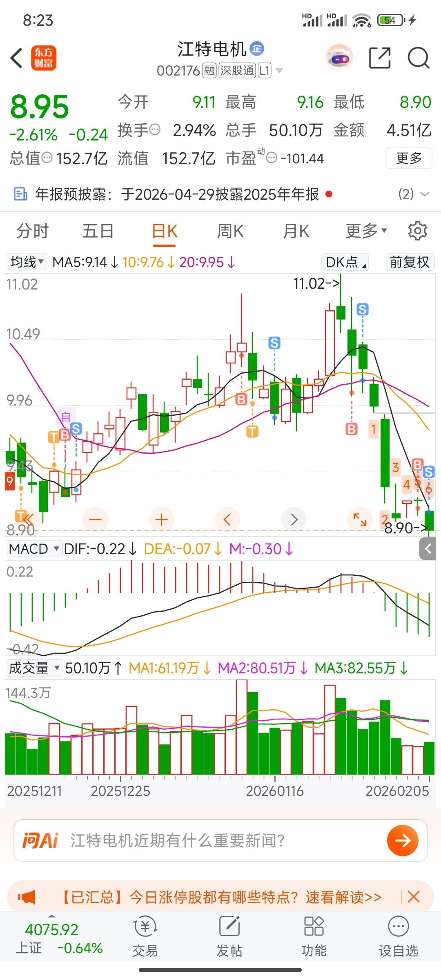
Task: Tap MA1:61.19万 volume average value
Action: click(x=169, y=668)
